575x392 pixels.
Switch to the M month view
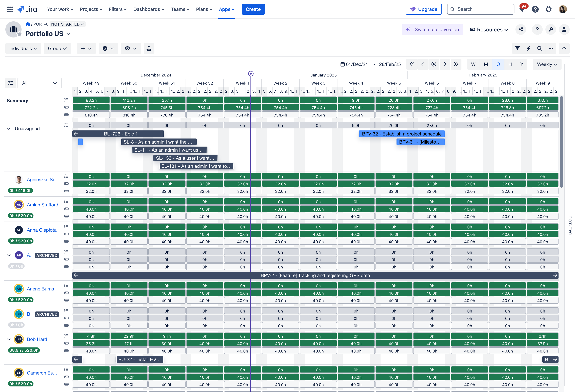pyautogui.click(x=486, y=64)
